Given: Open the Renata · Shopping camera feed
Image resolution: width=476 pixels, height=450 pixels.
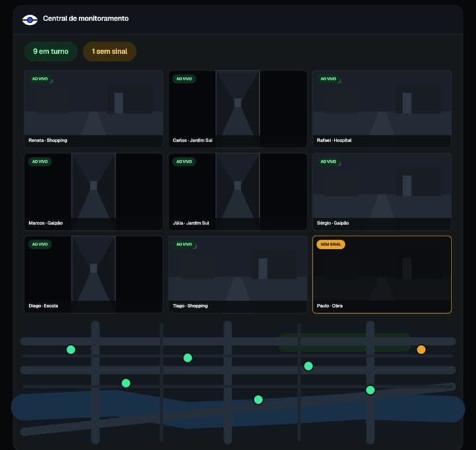Looking at the screenshot, I should click(93, 109).
